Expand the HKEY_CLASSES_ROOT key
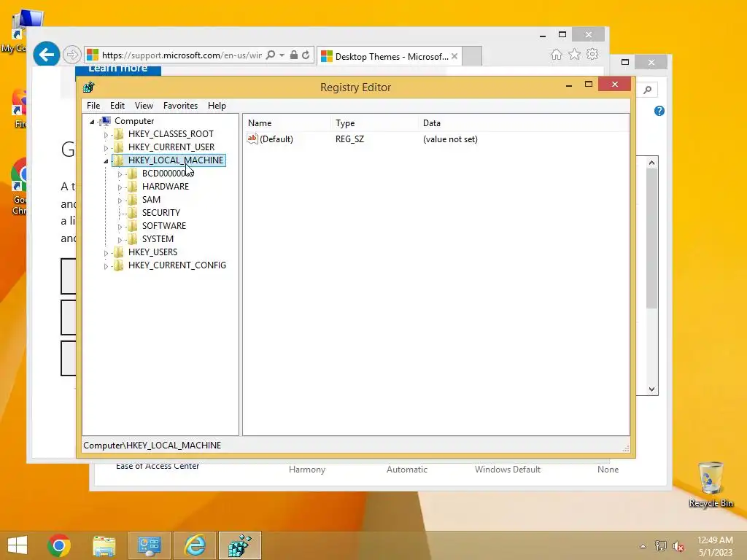 click(106, 135)
